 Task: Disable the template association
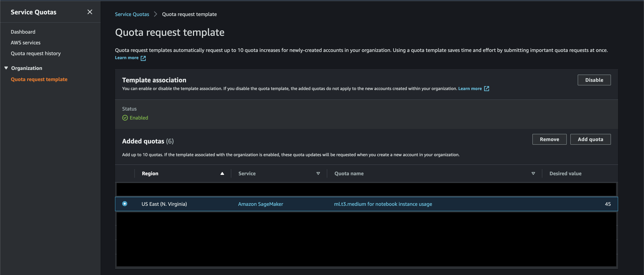(594, 80)
